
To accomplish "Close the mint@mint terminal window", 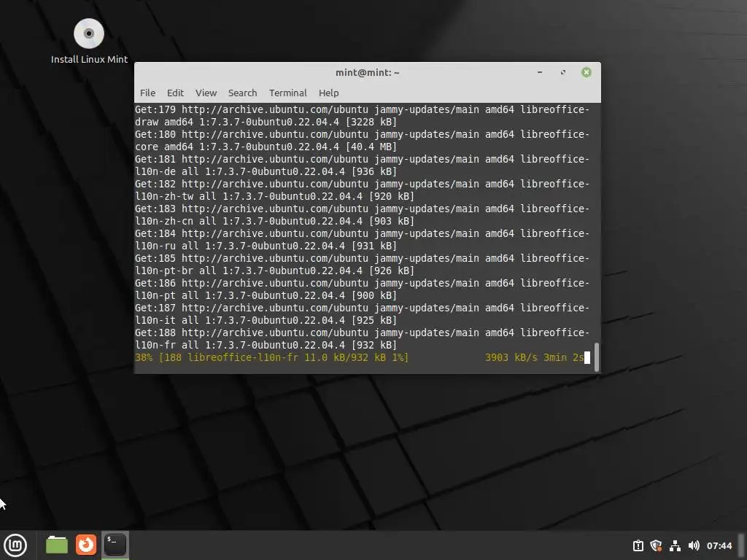I will click(x=587, y=72).
